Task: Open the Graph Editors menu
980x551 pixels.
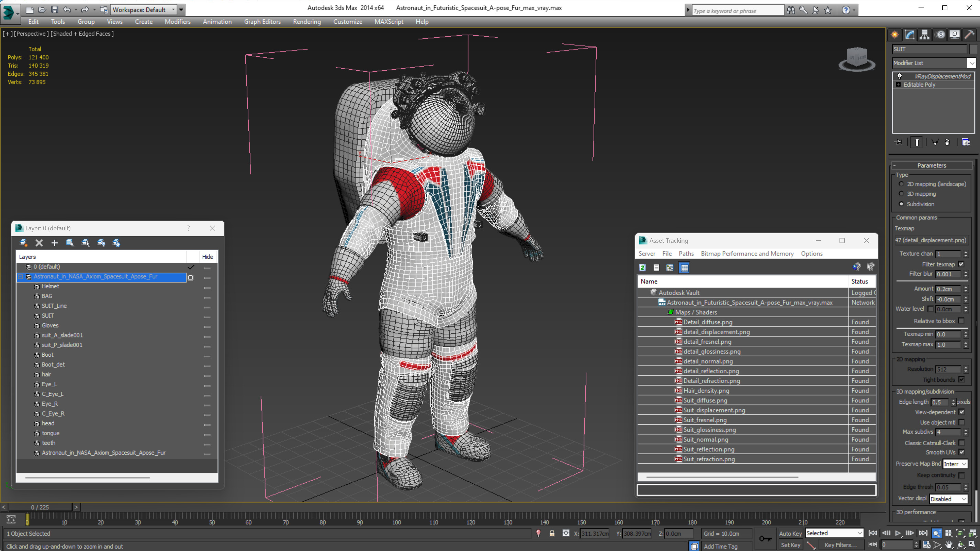Action: (262, 22)
